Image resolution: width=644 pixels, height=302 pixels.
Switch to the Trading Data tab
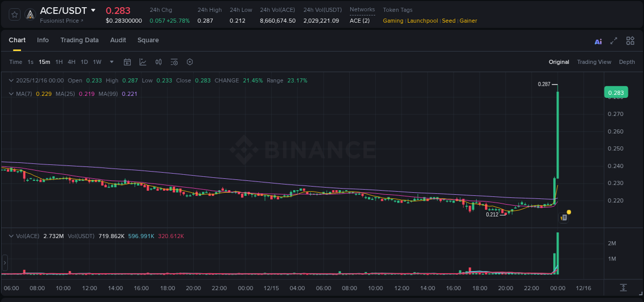click(79, 40)
